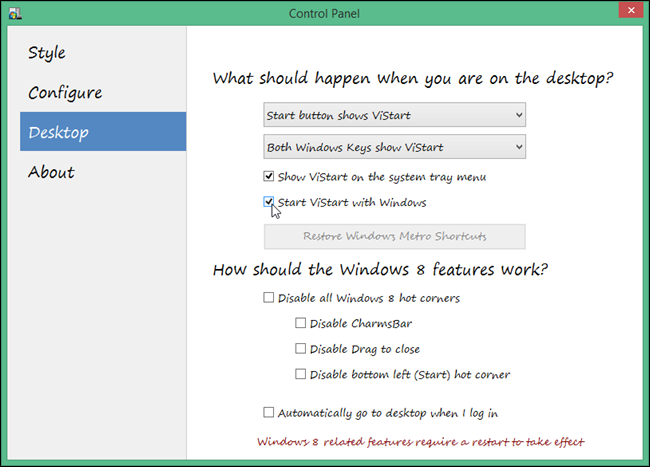Check Disable bottom left (Start) hot corner
Image resolution: width=650 pixels, height=467 pixels.
[300, 374]
